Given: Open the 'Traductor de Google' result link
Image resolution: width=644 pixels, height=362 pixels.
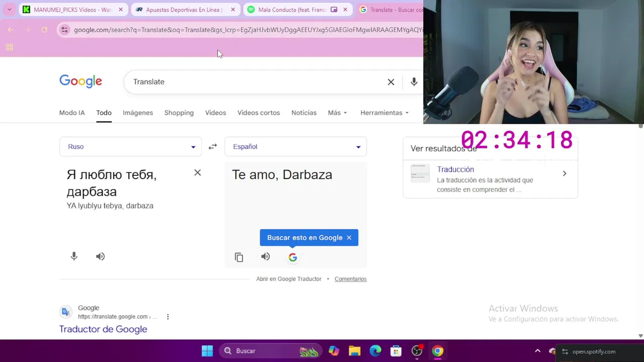Looking at the screenshot, I should pyautogui.click(x=103, y=329).
